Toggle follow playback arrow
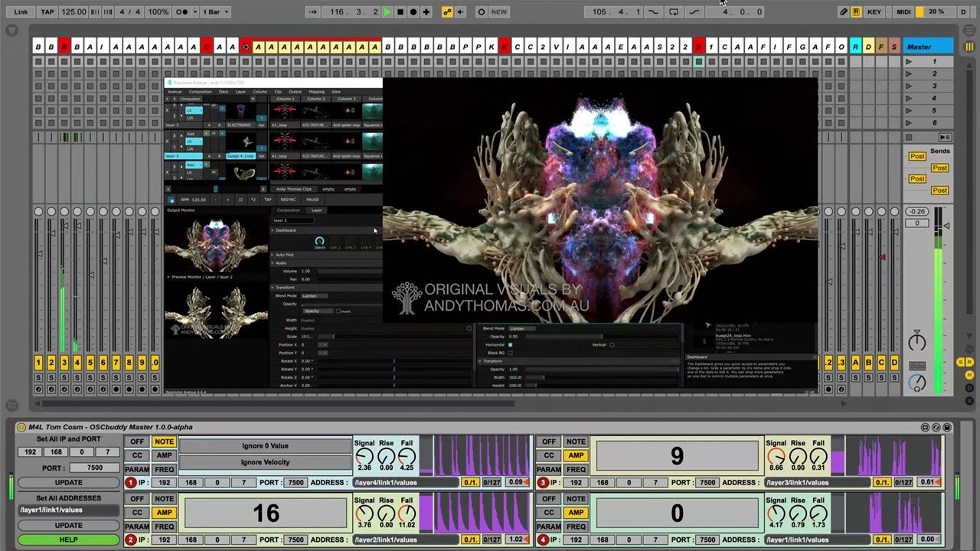 tap(312, 12)
